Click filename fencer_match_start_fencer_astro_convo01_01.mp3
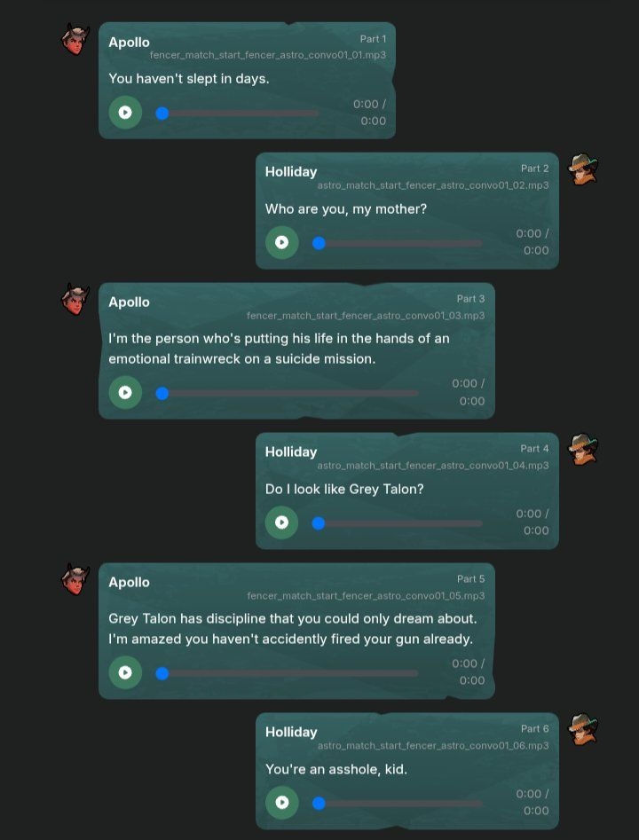Viewport: 639px width, 840px height. tap(268, 55)
